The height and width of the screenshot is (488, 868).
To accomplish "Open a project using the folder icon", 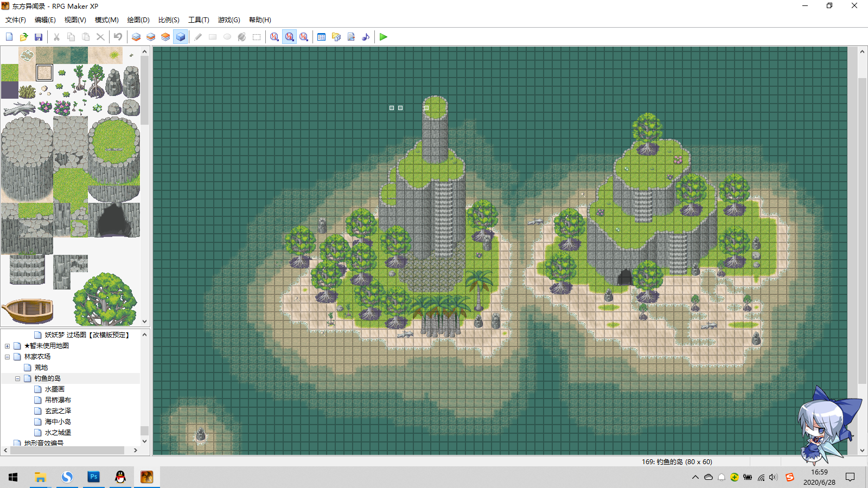I will 24,37.
